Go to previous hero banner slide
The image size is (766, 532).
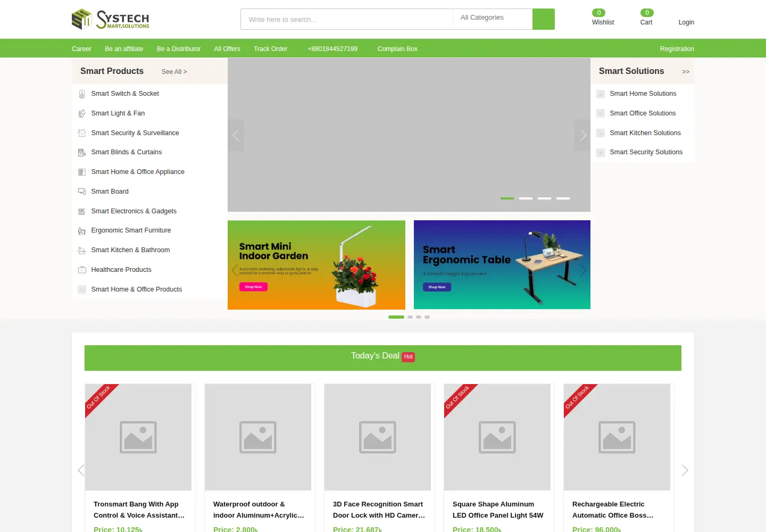point(236,135)
